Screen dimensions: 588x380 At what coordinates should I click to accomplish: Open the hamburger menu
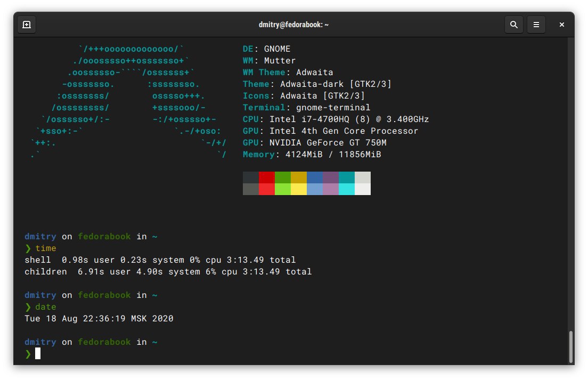coord(536,25)
